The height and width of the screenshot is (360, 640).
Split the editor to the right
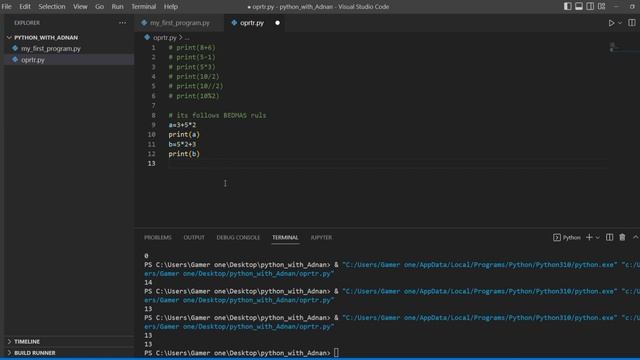(631, 23)
